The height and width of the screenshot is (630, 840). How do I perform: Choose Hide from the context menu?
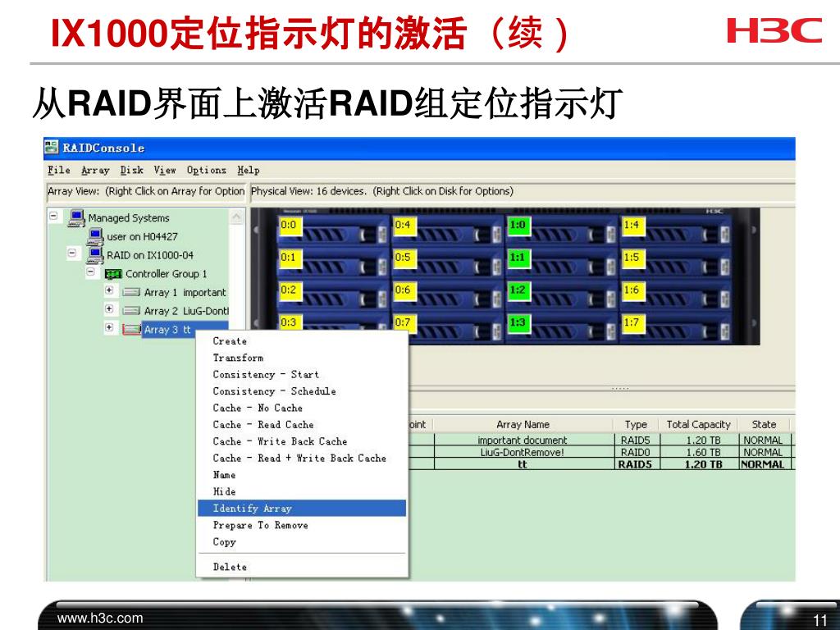[302, 491]
